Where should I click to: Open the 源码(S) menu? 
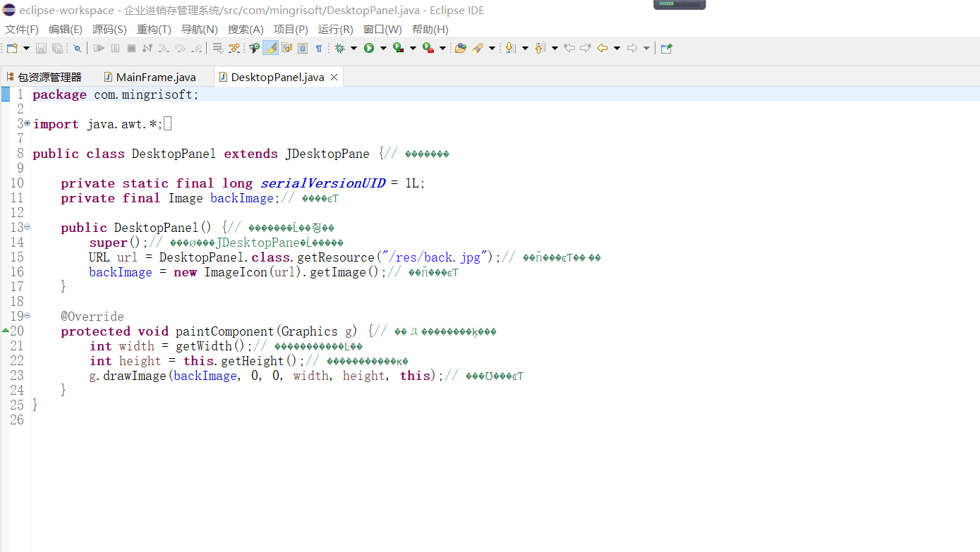[x=109, y=30]
